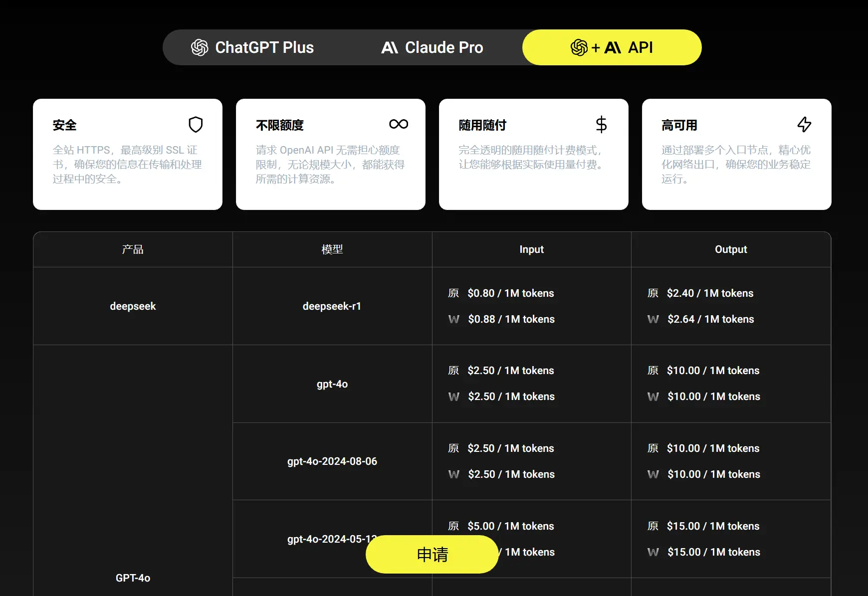Image resolution: width=868 pixels, height=596 pixels.
Task: Click the infinity icon on the 不限额度 card
Action: (399, 124)
